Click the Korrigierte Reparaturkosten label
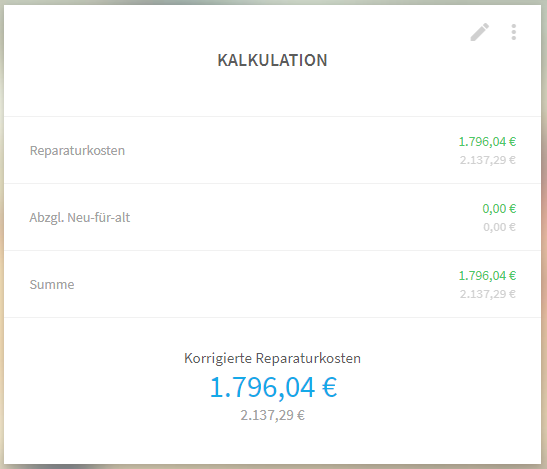 click(x=272, y=358)
